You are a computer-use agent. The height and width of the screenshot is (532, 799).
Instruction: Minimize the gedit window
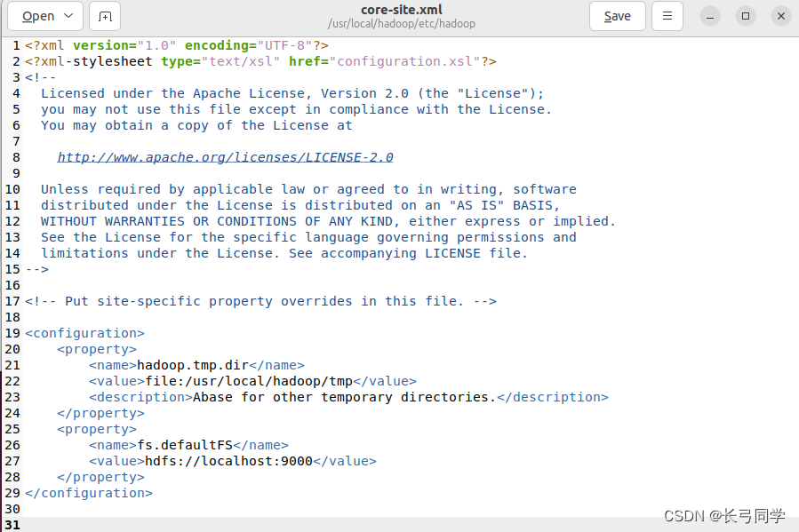point(710,16)
